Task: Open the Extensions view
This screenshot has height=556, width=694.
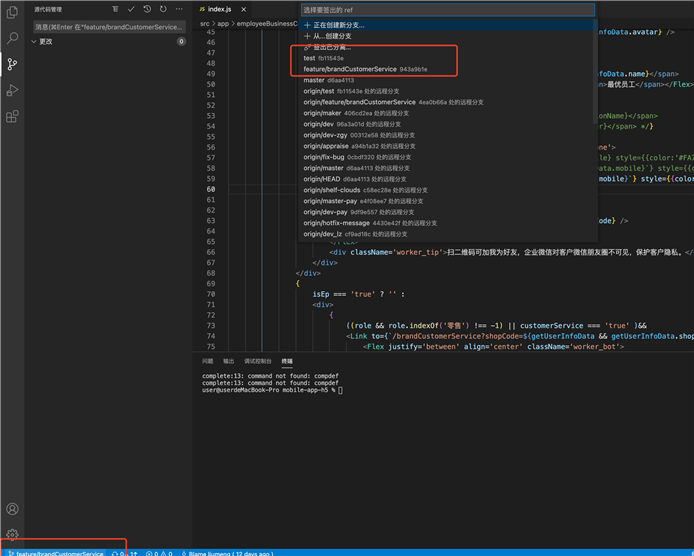Action: (x=12, y=116)
